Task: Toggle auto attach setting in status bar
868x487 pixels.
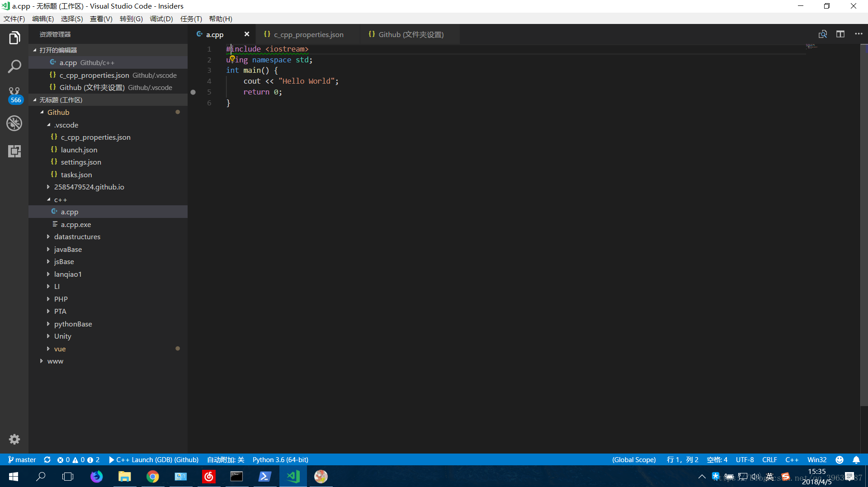Action: [226, 459]
